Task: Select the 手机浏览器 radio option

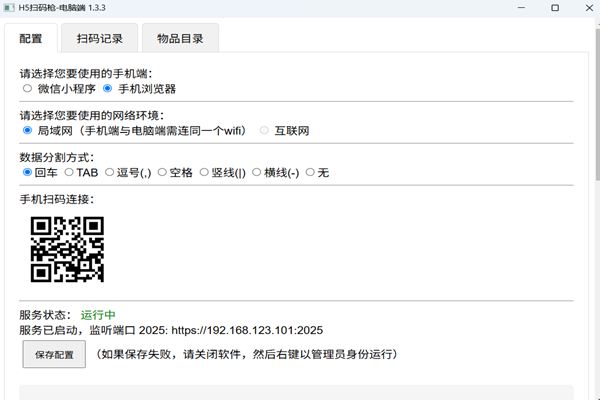Action: coord(108,88)
